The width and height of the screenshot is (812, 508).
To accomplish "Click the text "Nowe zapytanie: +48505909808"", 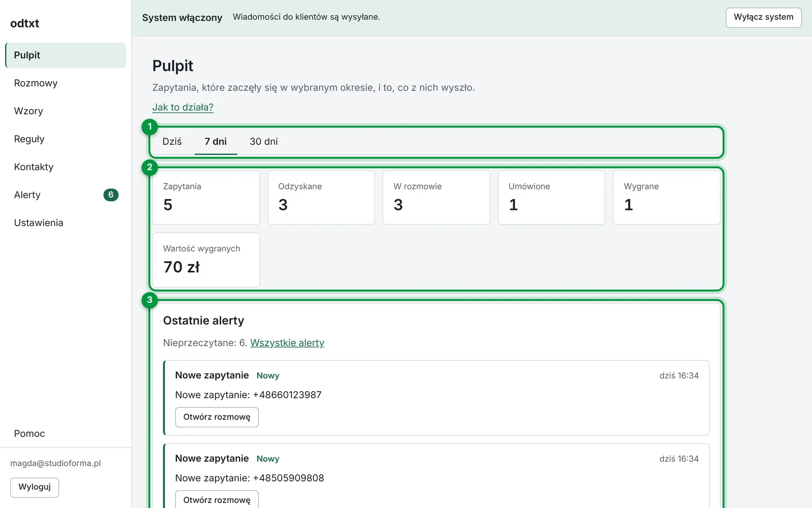I will 250,479.
